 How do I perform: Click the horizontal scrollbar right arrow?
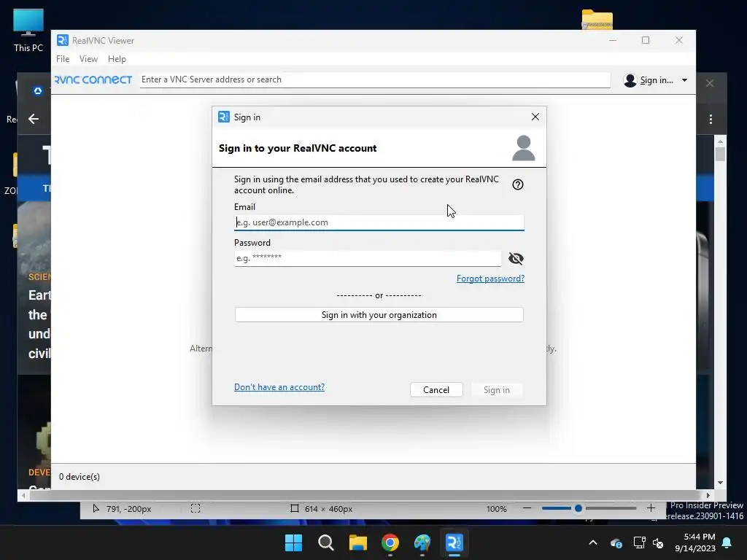708,495
